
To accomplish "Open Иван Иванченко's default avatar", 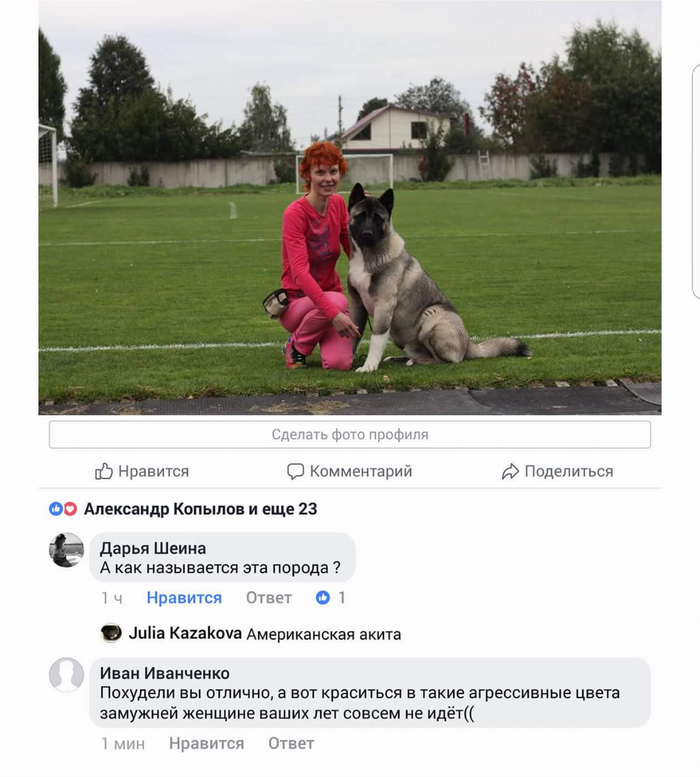I will (x=66, y=675).
